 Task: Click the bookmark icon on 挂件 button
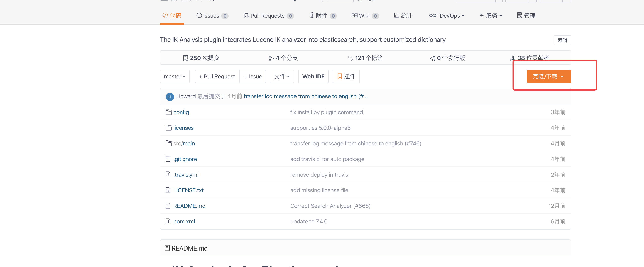coord(339,76)
